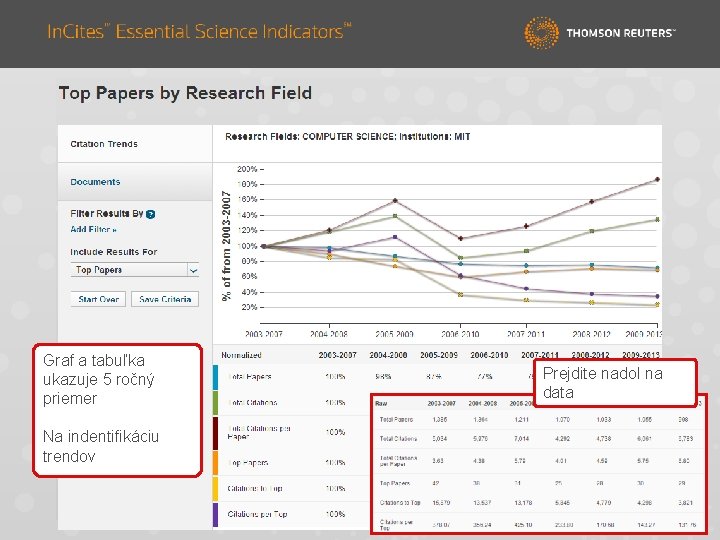Open the Top Papers dropdown

135,270
